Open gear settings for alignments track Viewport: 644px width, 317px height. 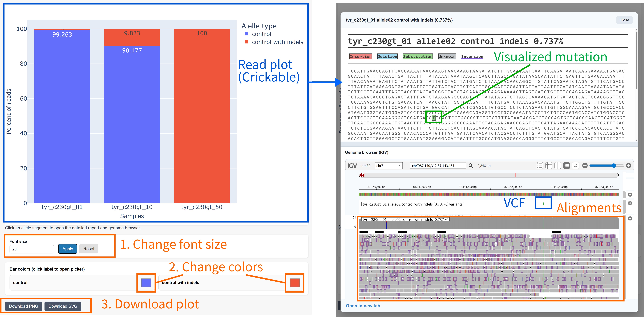click(x=630, y=218)
